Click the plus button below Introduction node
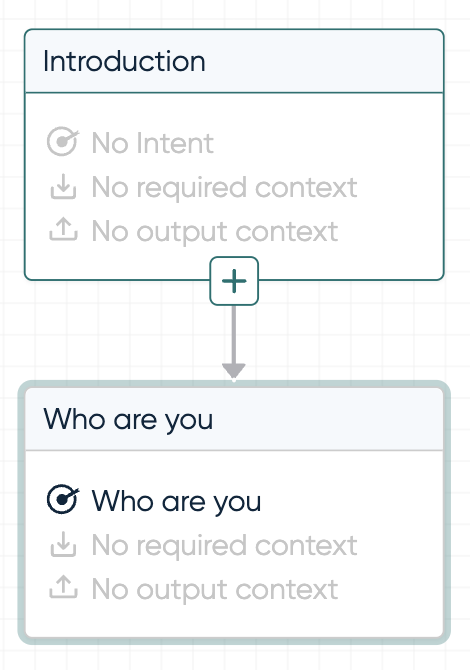Viewport: 470px width, 670px height. 234,281
